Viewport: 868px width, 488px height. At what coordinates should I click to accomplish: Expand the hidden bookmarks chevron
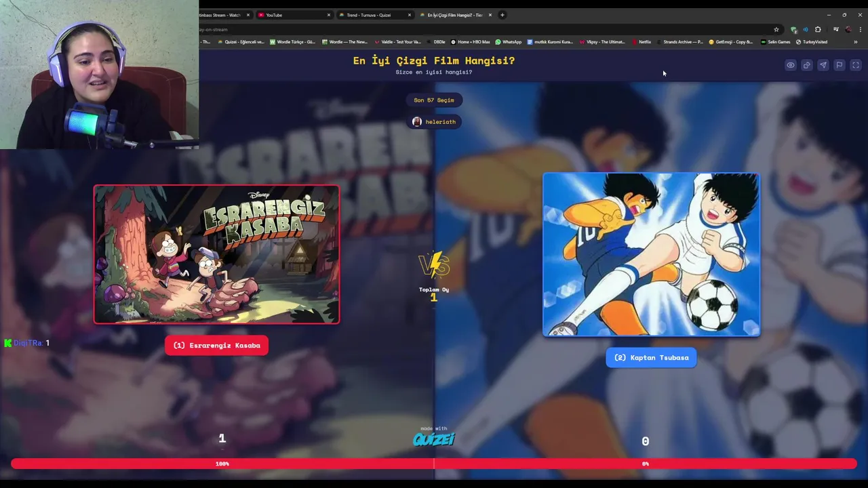point(855,42)
